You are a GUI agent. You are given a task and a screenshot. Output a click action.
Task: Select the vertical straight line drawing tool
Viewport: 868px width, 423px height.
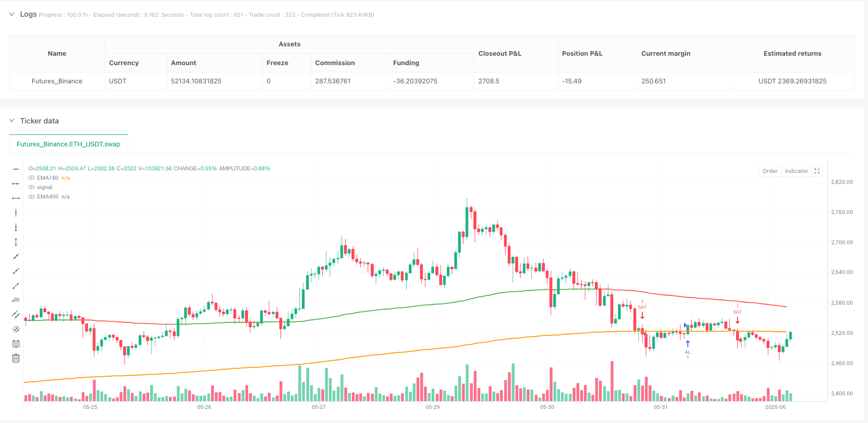16,213
